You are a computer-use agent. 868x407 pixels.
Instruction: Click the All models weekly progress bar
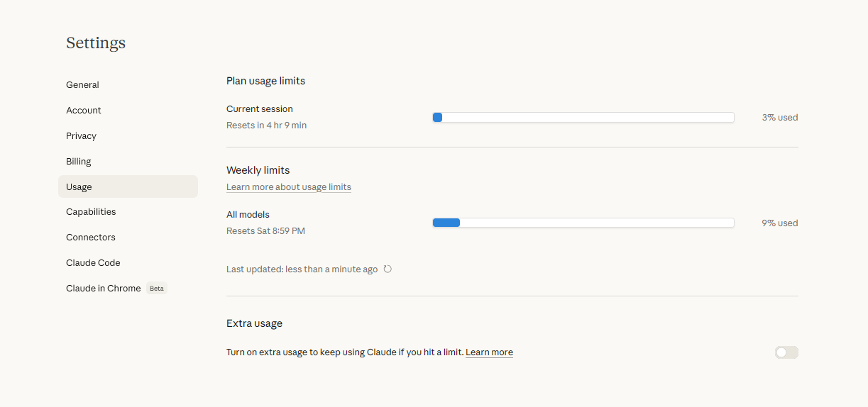tap(583, 223)
